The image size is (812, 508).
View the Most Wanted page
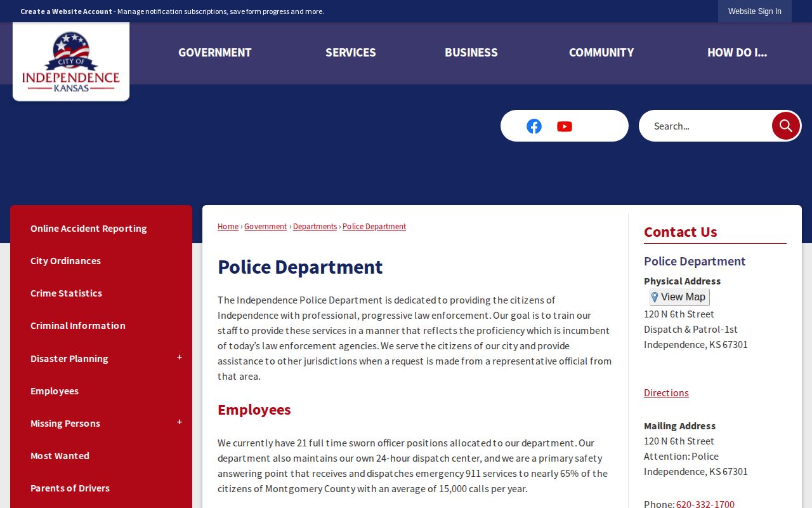click(x=60, y=456)
